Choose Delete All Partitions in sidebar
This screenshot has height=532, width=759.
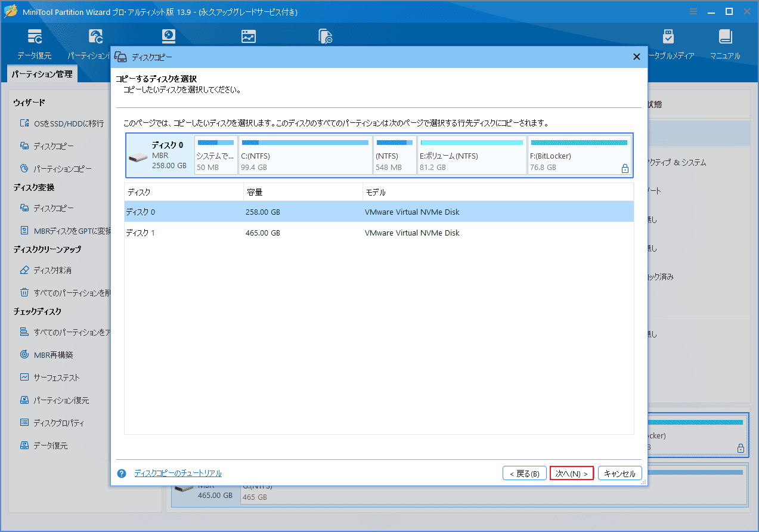(65, 293)
